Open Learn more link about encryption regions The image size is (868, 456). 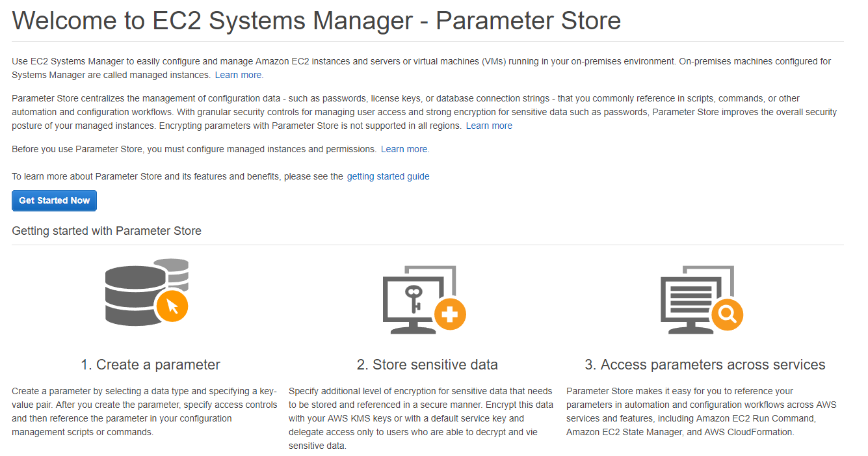[489, 126]
